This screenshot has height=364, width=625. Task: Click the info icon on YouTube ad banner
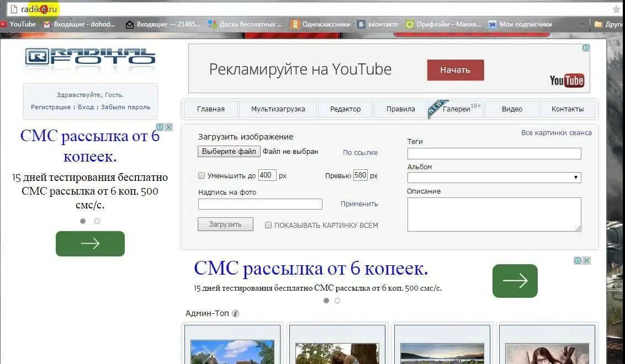click(x=586, y=48)
